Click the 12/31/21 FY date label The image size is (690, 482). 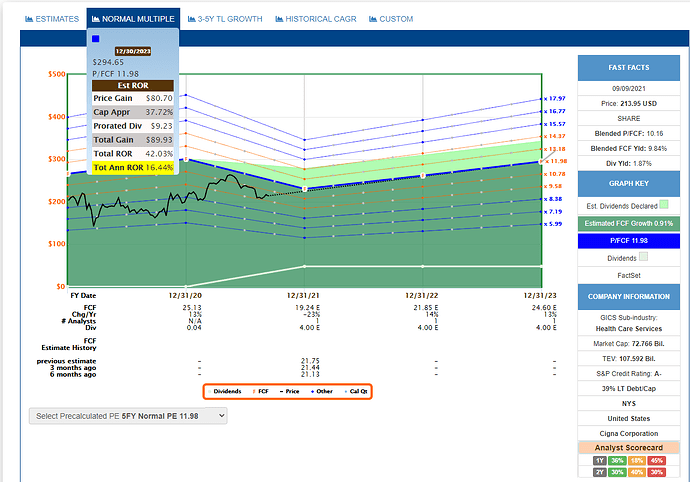tap(303, 295)
